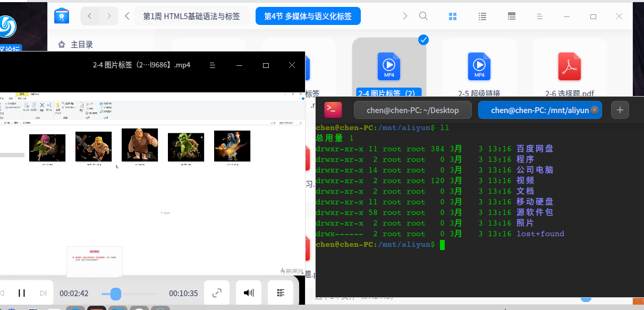Click 程序 in the terminal listing

[526, 159]
